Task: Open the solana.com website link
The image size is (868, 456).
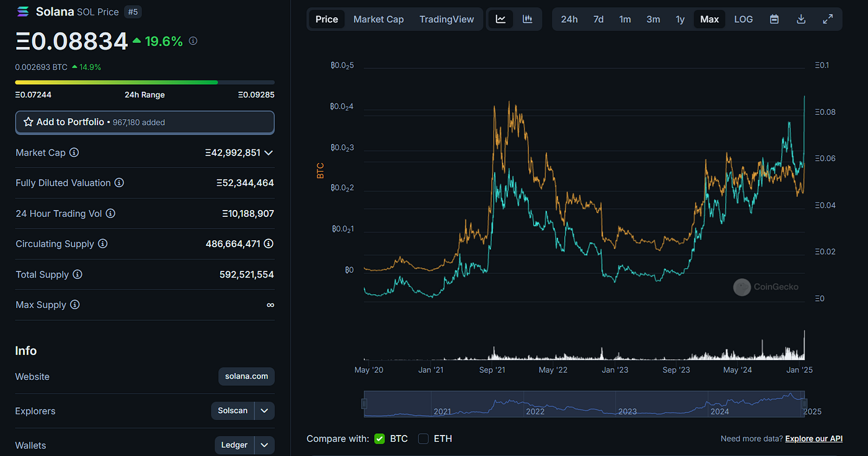Action: click(x=246, y=377)
